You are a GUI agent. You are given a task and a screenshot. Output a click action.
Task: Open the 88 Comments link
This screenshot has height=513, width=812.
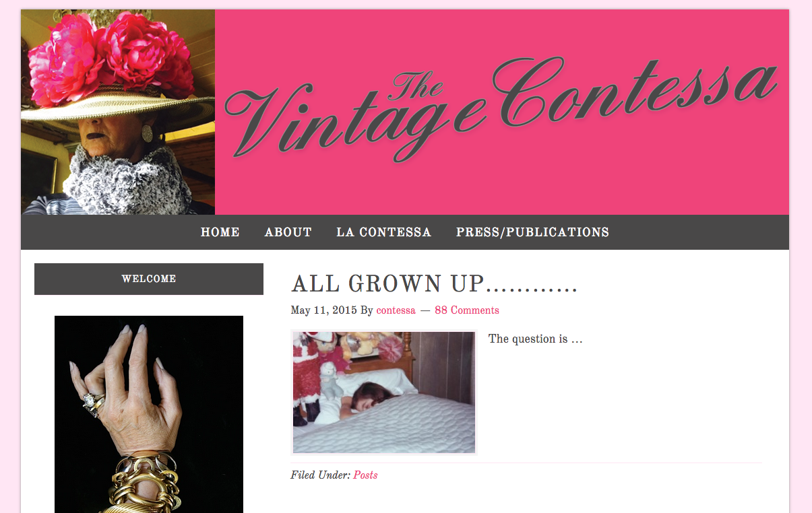pos(467,310)
